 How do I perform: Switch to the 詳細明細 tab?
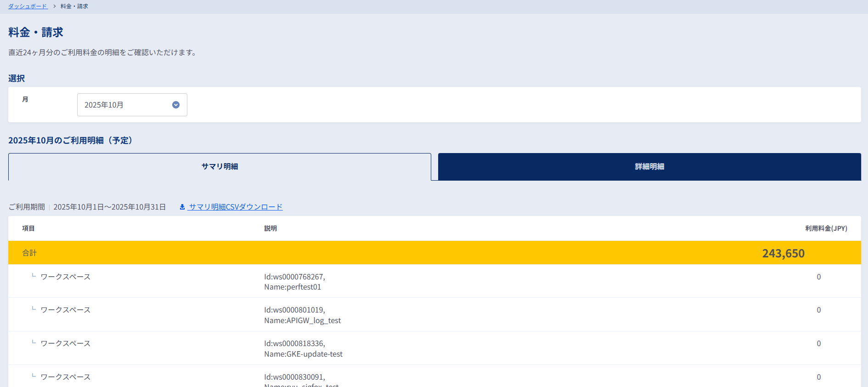(649, 166)
